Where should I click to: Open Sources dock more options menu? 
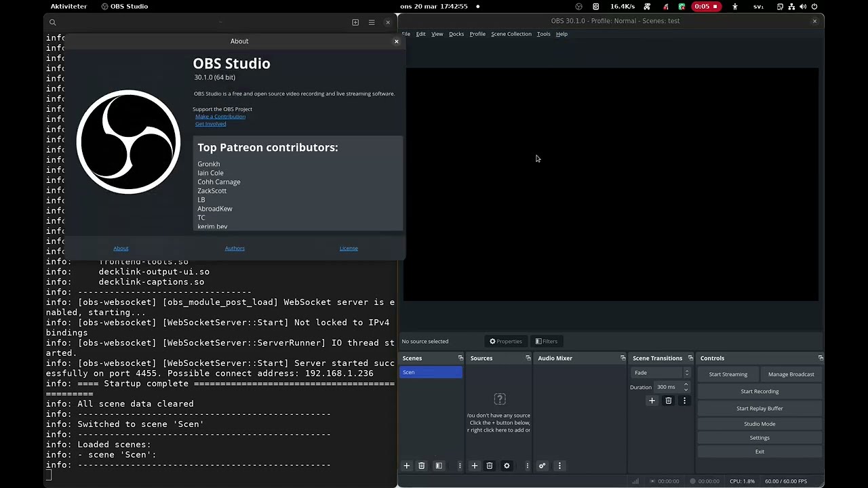527,466
